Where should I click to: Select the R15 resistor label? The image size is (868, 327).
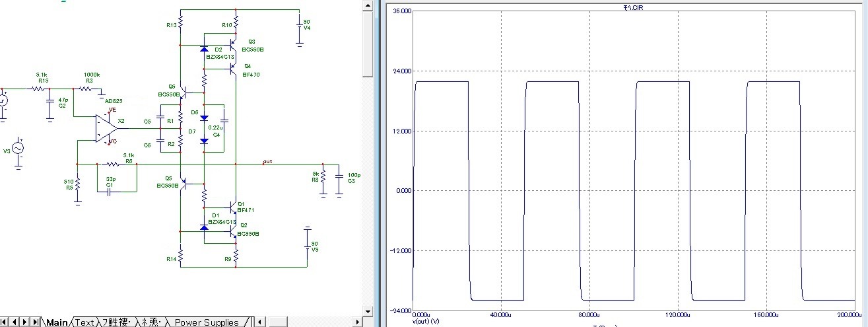point(43,81)
